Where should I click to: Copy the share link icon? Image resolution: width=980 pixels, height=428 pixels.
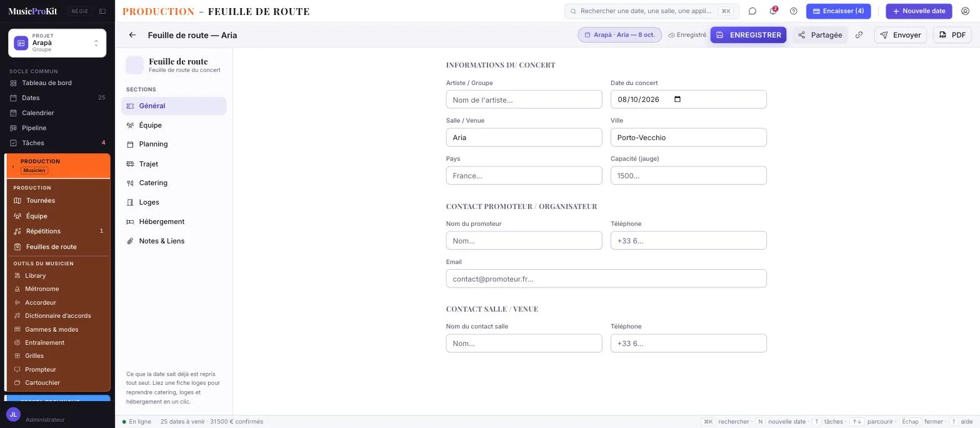point(859,35)
